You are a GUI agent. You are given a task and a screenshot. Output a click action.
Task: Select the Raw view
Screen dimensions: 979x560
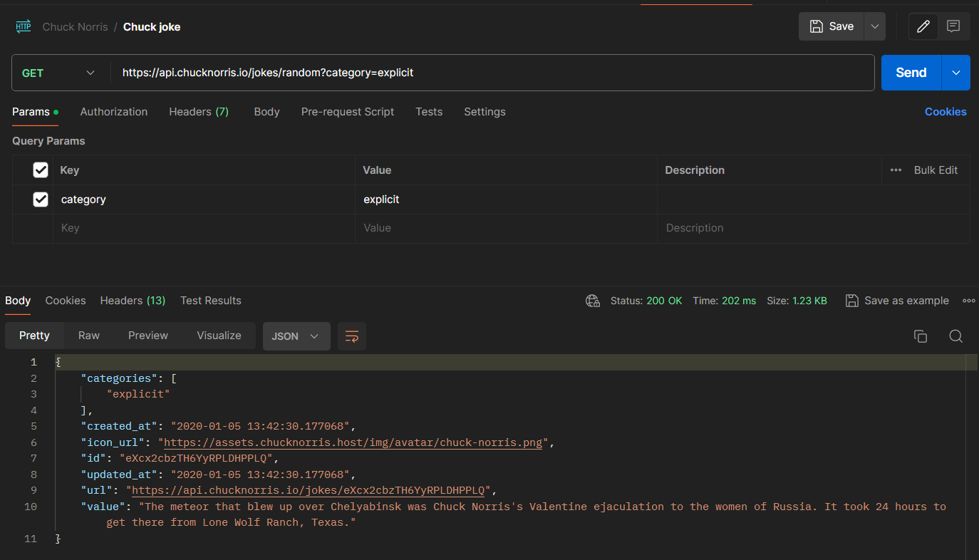tap(89, 336)
